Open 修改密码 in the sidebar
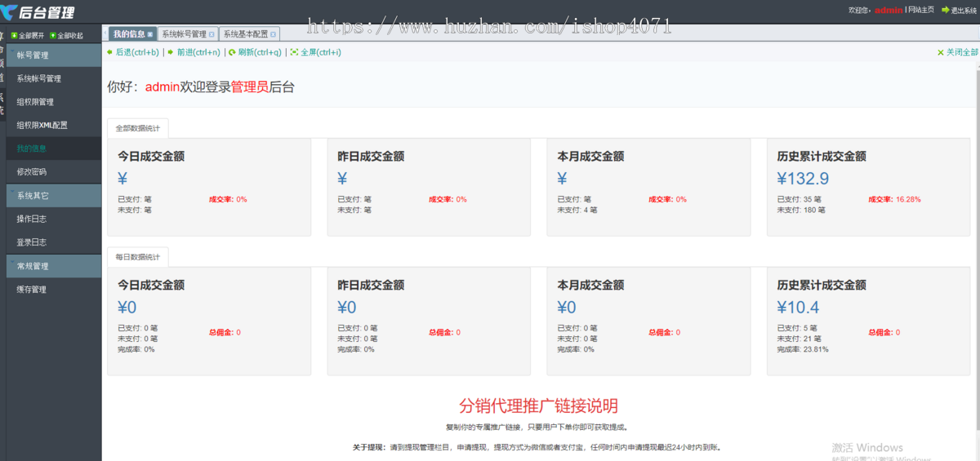Image resolution: width=980 pixels, height=461 pixels. [x=32, y=172]
